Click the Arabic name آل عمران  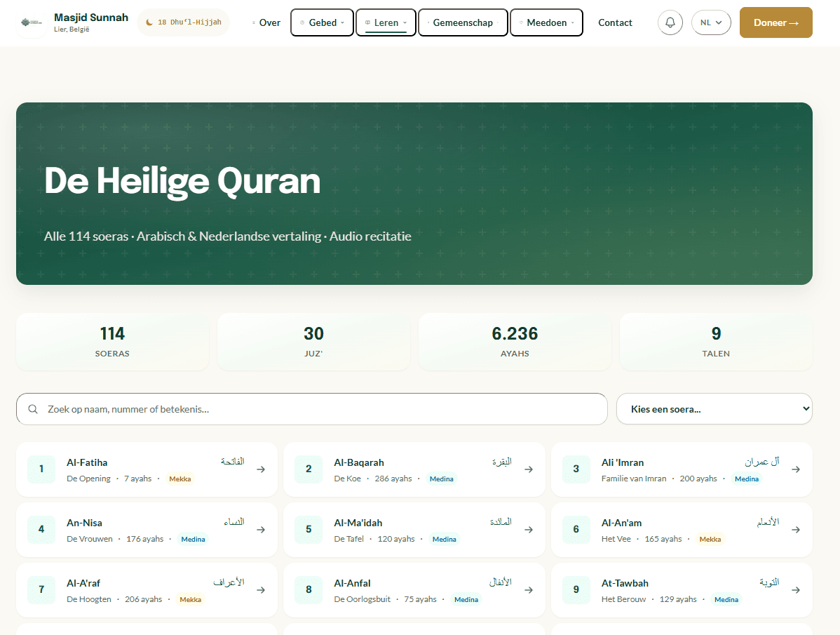pos(761,462)
